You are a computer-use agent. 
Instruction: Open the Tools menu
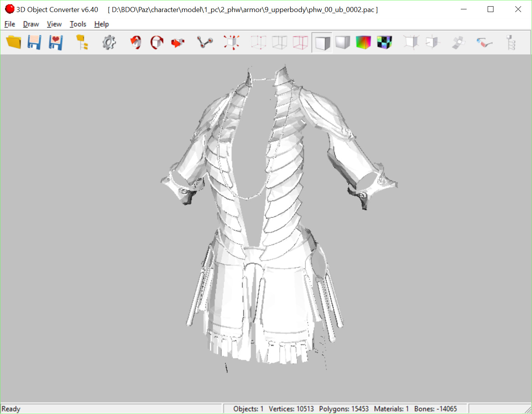[x=78, y=24]
